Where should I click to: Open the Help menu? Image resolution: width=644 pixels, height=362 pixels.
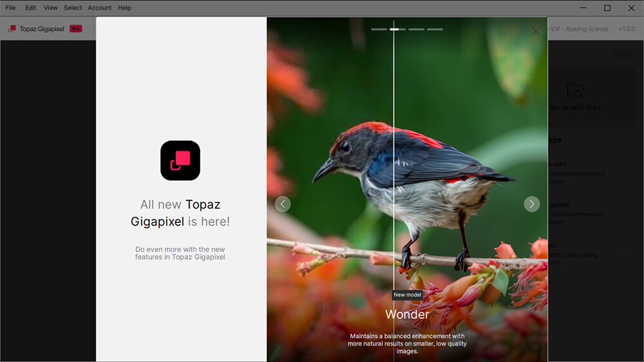pos(125,8)
